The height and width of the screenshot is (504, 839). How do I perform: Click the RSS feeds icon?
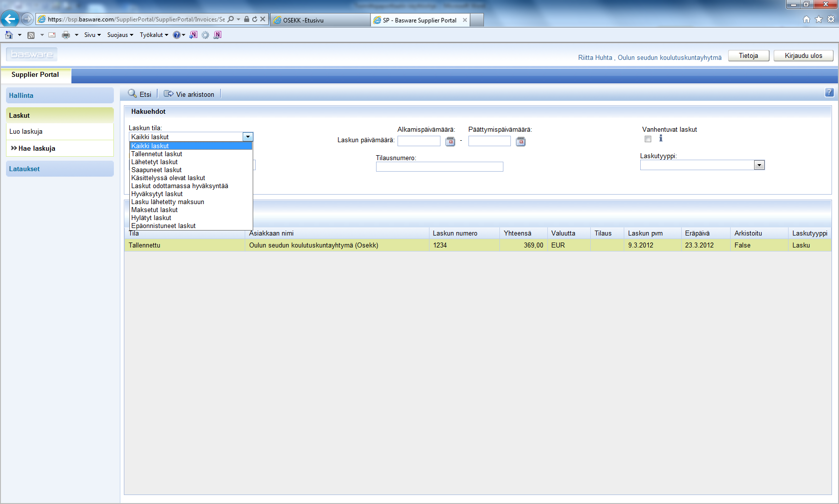click(31, 35)
